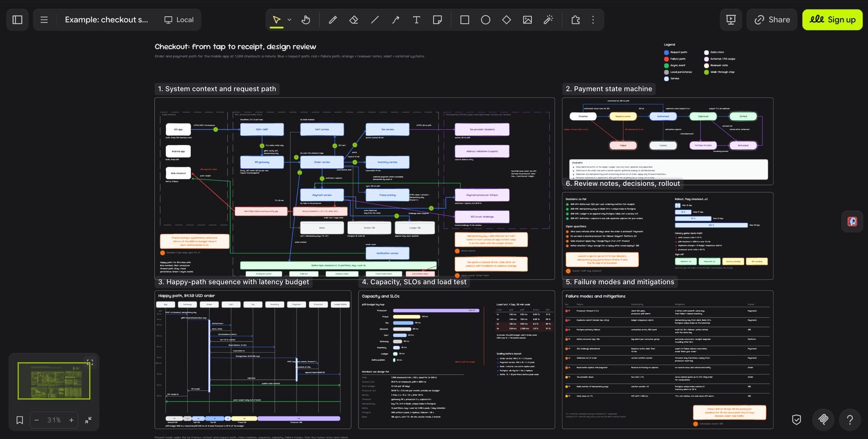Select frame 2. Payment state machine label
868x439 pixels.
point(609,89)
